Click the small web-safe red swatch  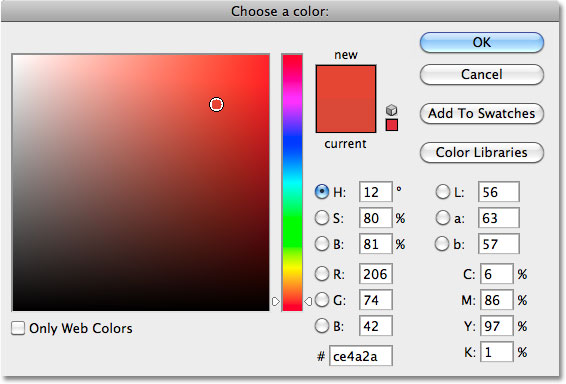click(392, 125)
